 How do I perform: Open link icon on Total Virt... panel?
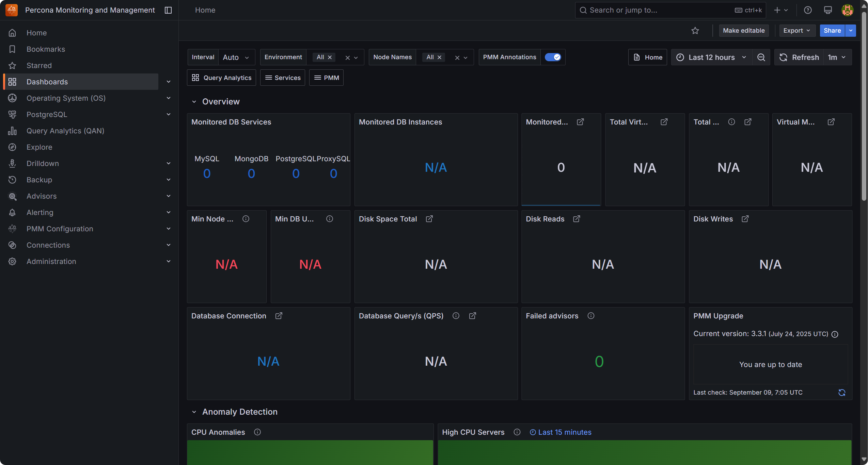[x=664, y=122]
